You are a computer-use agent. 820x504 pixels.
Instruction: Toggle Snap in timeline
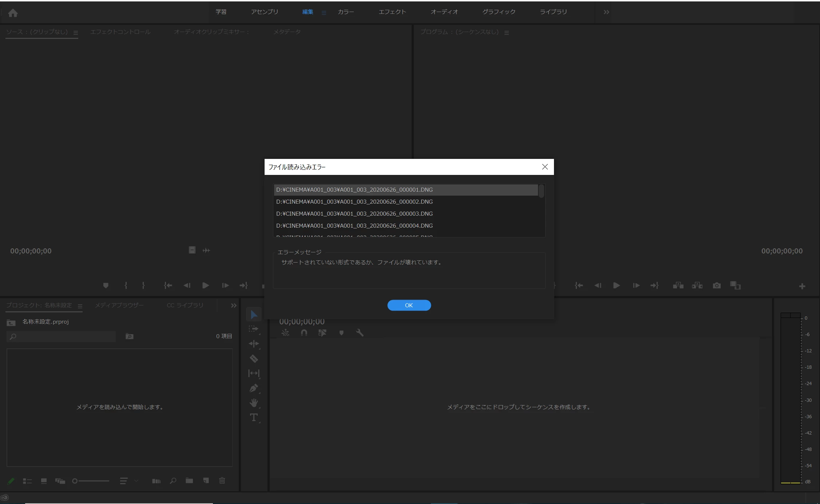304,333
